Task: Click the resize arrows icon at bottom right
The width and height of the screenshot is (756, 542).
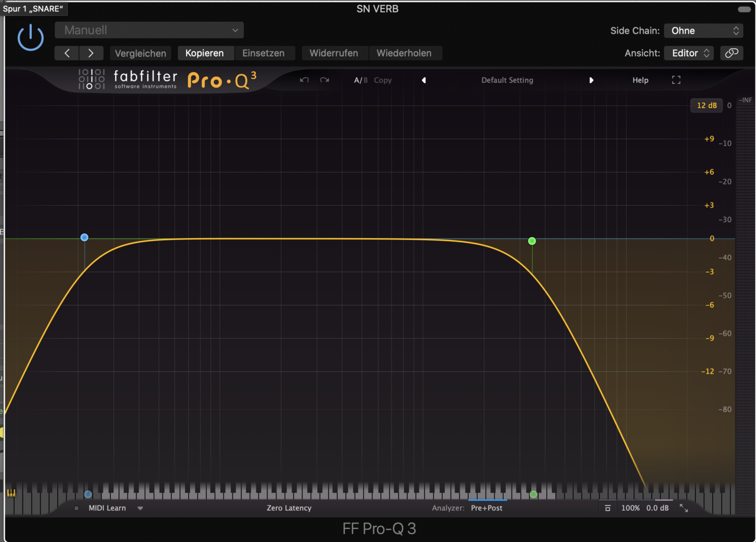Action: click(x=684, y=508)
